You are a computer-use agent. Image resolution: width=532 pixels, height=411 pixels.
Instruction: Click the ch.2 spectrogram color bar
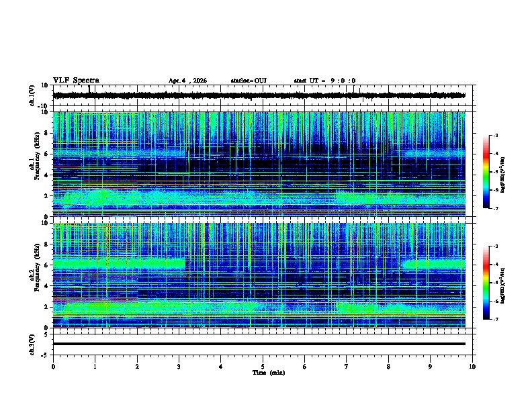486,283
